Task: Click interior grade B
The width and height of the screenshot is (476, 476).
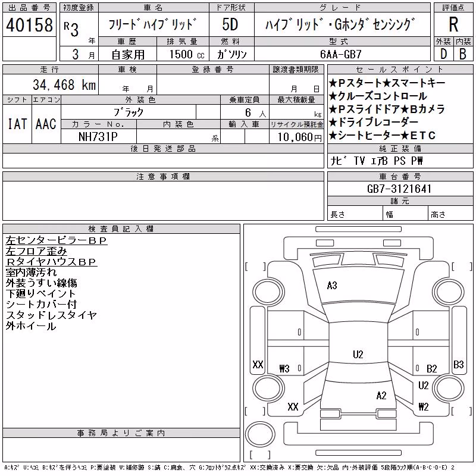Action: coord(463,54)
